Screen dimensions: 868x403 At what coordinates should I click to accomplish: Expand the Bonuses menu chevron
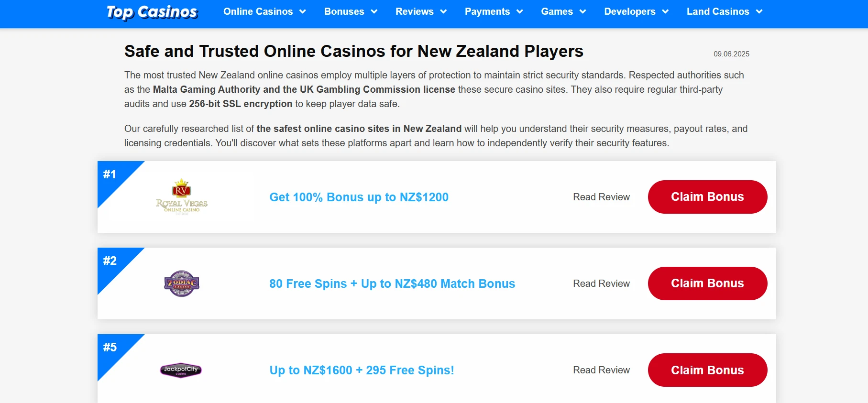tap(374, 12)
